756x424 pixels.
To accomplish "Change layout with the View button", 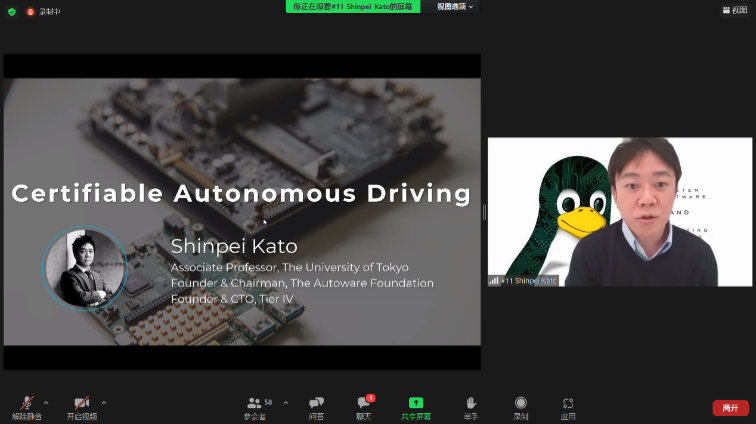I will click(735, 10).
